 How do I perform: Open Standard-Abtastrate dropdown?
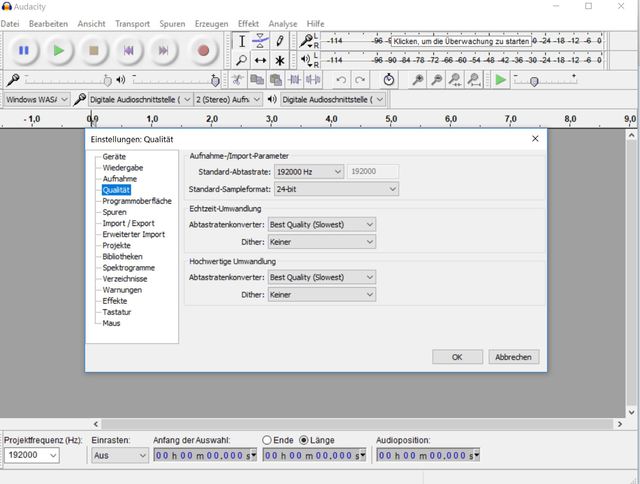[309, 172]
